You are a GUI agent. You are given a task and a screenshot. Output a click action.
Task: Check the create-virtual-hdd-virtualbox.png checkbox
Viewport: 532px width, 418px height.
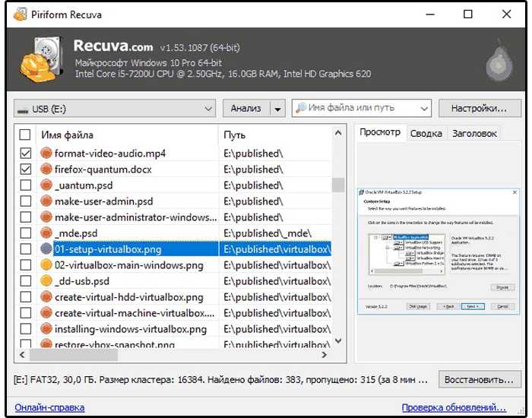click(26, 297)
